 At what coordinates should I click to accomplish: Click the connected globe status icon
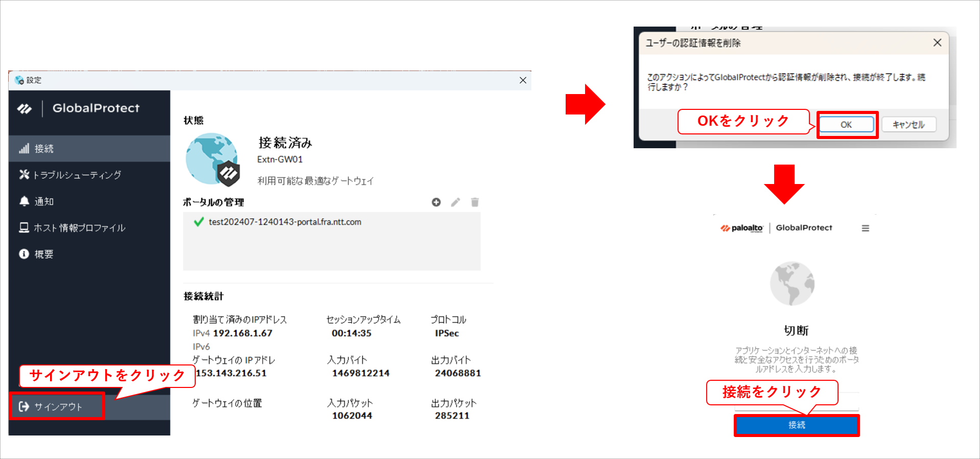coord(213,159)
